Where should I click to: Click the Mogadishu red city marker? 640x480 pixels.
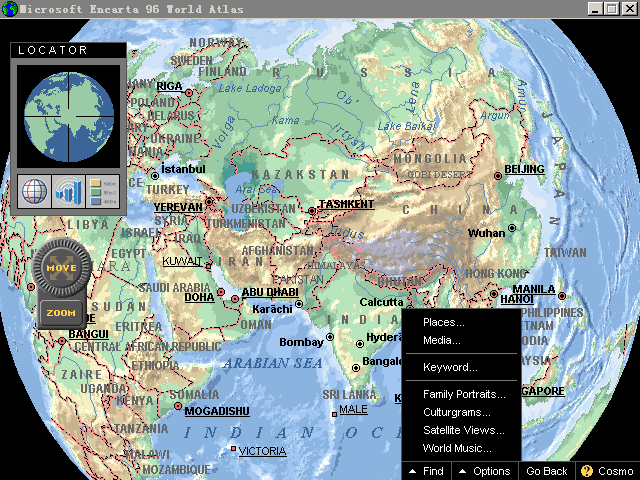(178, 406)
